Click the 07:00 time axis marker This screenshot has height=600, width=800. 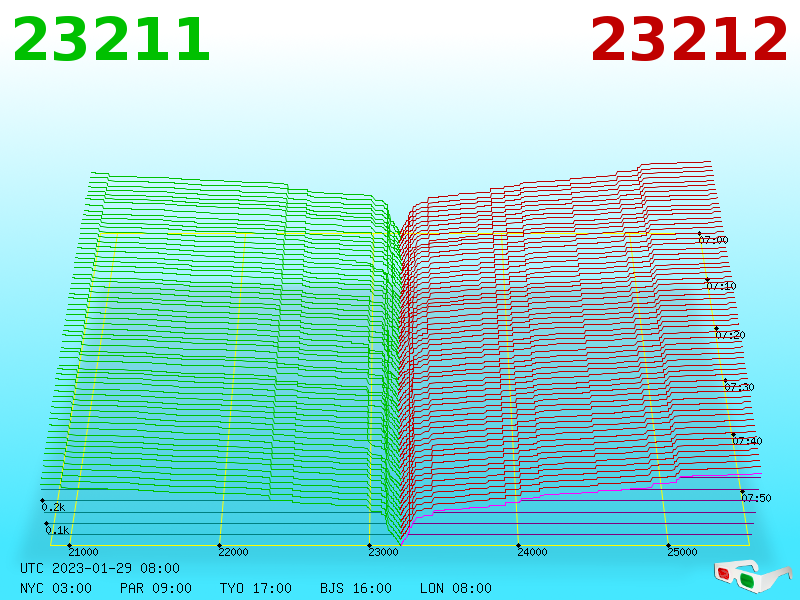(x=713, y=240)
